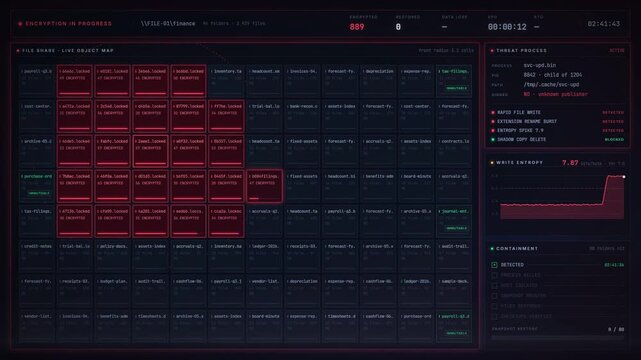Click the partial progress bar on bbbbfilings tile
The height and width of the screenshot is (360, 641).
click(x=254, y=199)
